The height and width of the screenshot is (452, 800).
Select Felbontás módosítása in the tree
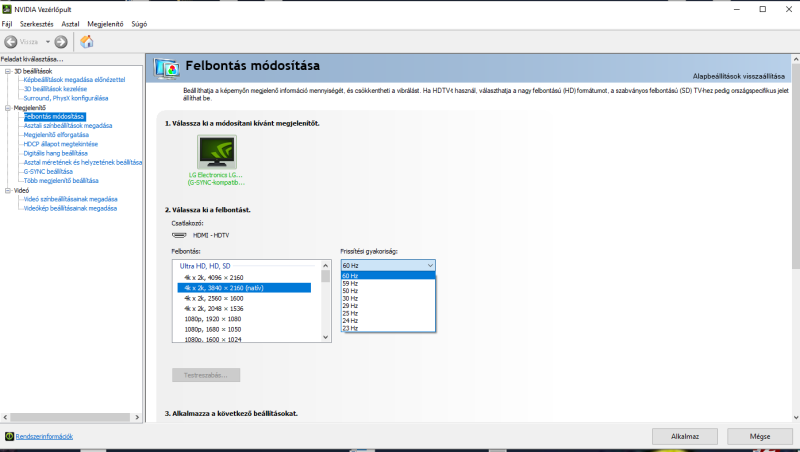click(x=54, y=117)
